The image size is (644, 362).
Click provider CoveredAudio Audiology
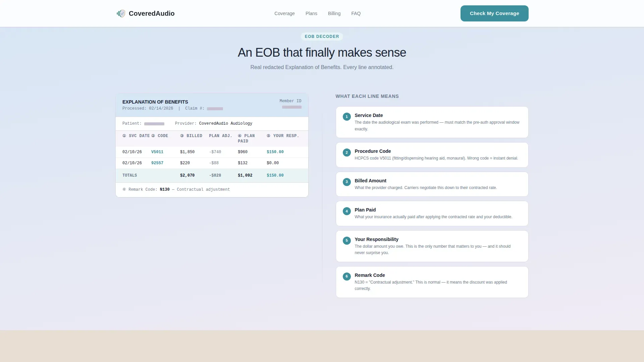[x=226, y=123]
